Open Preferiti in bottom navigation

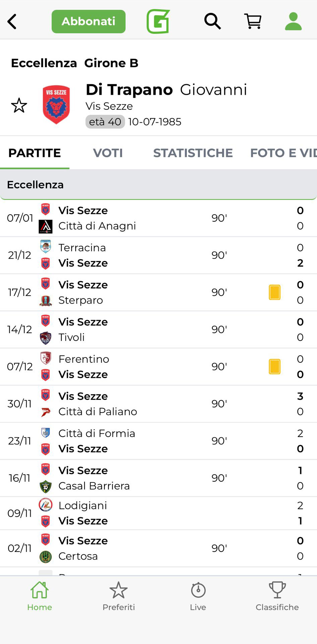(x=119, y=596)
